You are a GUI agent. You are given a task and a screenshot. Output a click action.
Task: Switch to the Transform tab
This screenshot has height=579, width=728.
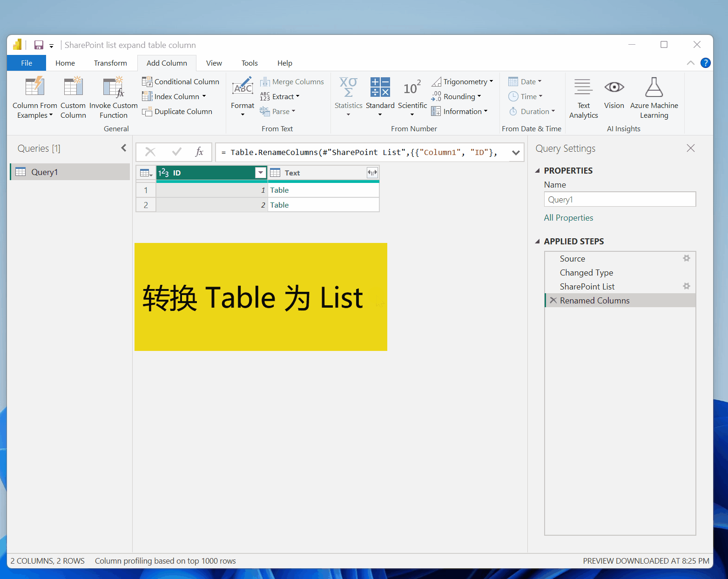(x=110, y=63)
